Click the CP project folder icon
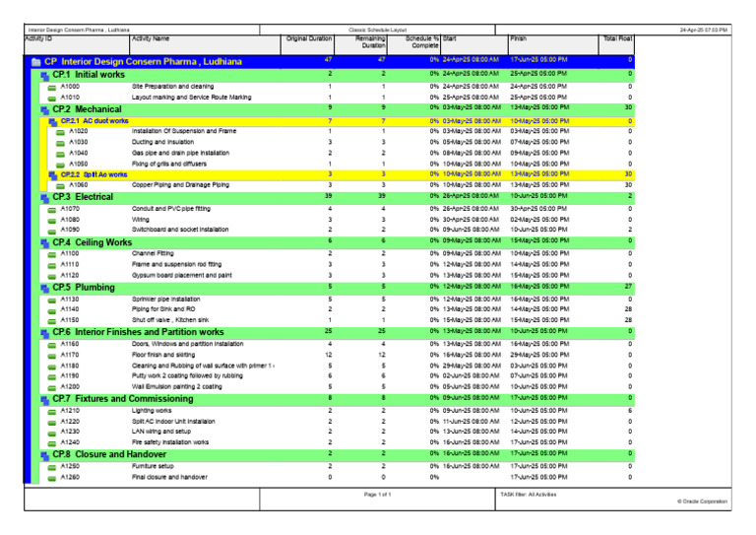 click(36, 62)
